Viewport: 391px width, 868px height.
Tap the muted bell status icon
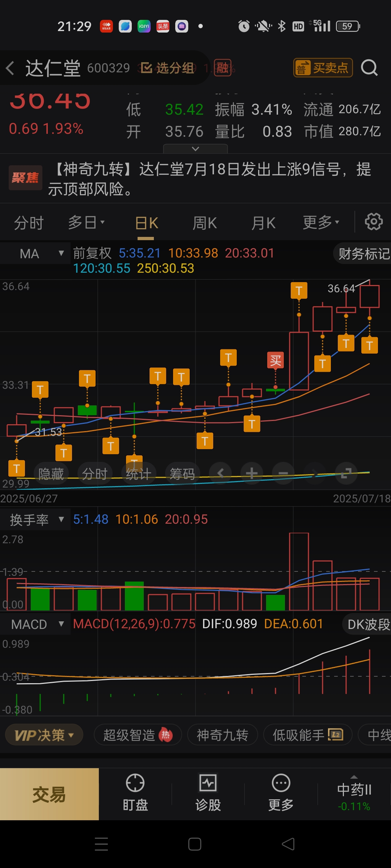[x=263, y=26]
